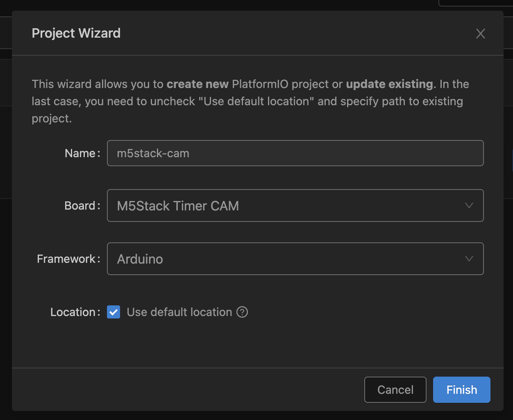Click the chevron arrow in the Board field
Image resolution: width=513 pixels, height=420 pixels.
(x=469, y=205)
